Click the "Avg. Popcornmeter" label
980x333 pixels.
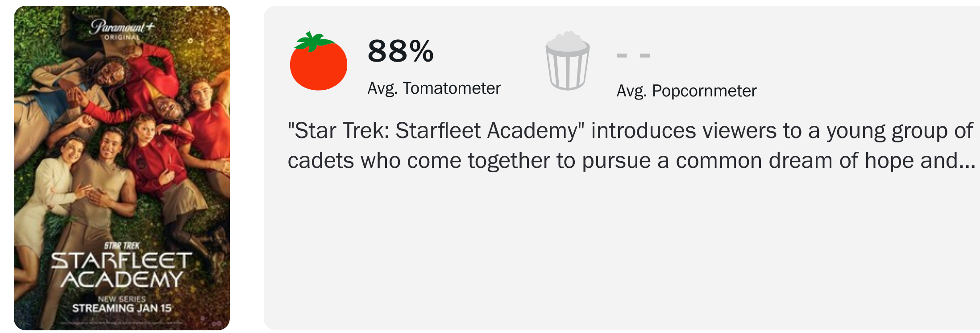point(686,91)
